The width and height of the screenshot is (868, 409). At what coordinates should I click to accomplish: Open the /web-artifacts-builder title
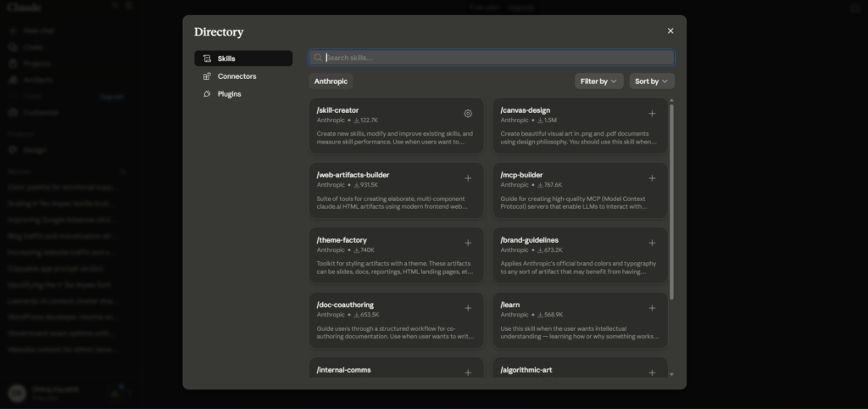coord(353,175)
